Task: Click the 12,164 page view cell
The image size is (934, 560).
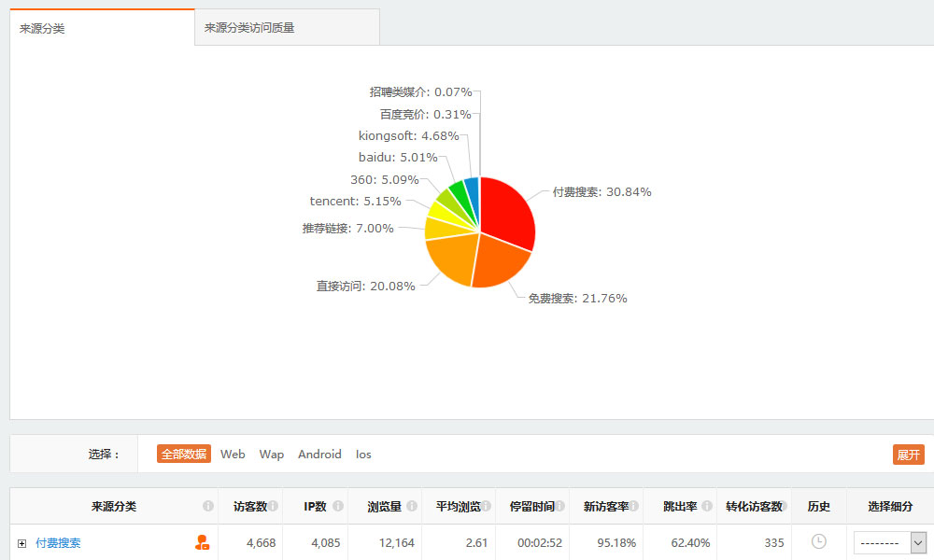Action: coord(396,543)
